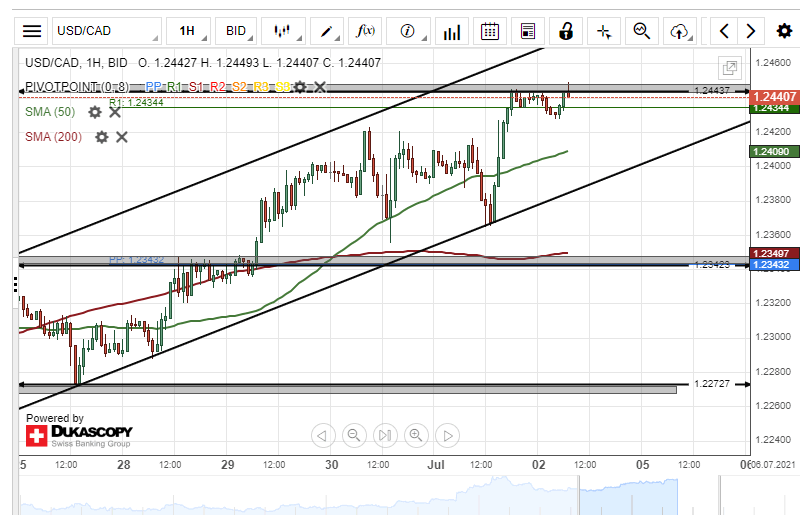Viewport: 807px width, 525px height.
Task: Remove the SMA (200) indicator
Action: click(122, 136)
